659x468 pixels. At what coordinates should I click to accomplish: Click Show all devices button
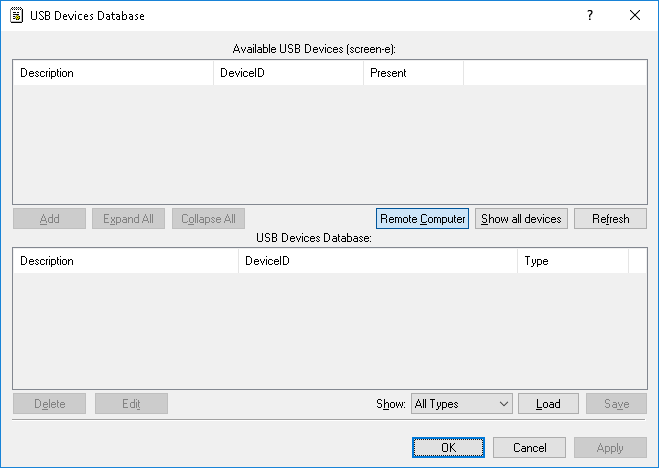coord(521,219)
